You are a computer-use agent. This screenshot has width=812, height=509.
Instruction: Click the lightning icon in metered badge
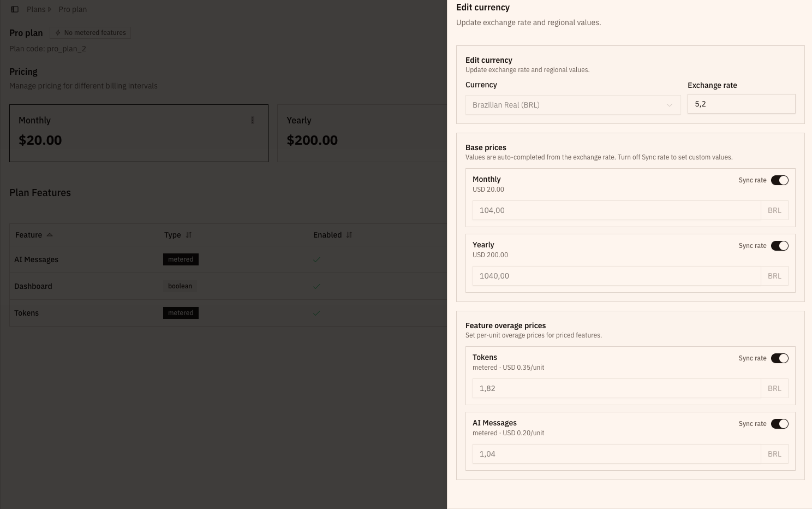pos(58,33)
